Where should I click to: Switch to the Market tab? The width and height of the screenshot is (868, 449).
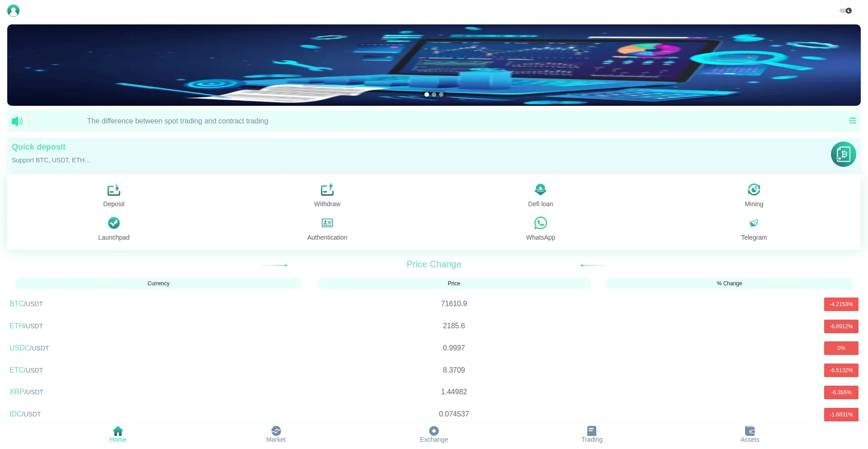pos(276,435)
